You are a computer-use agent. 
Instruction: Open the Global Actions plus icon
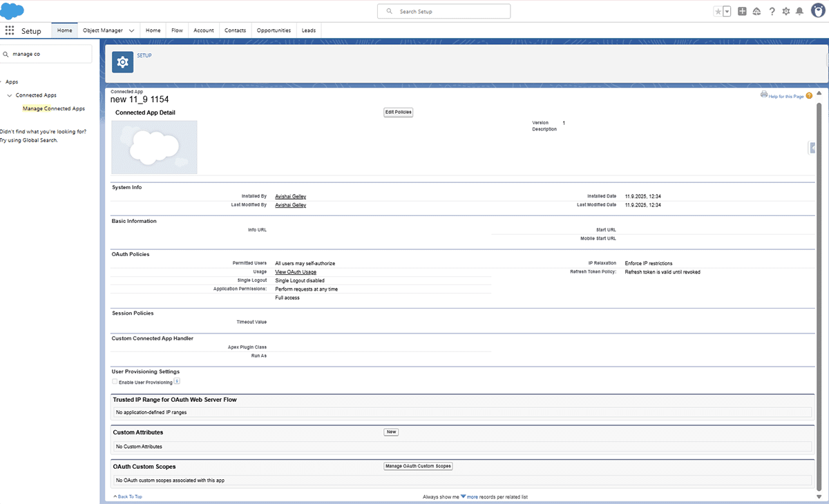[742, 12]
